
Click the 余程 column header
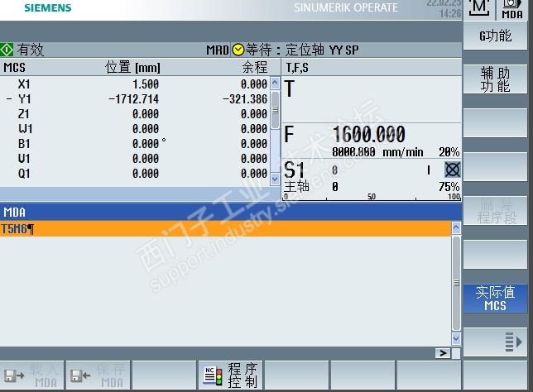coord(255,67)
